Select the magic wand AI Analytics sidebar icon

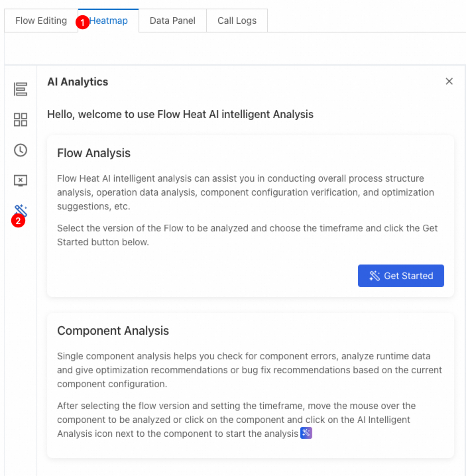point(21,211)
